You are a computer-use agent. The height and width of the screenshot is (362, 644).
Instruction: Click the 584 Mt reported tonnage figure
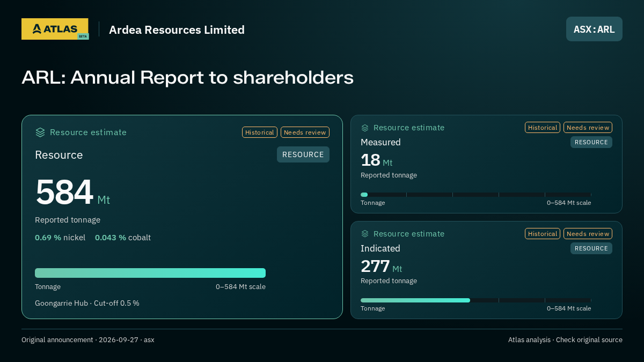[72, 193]
